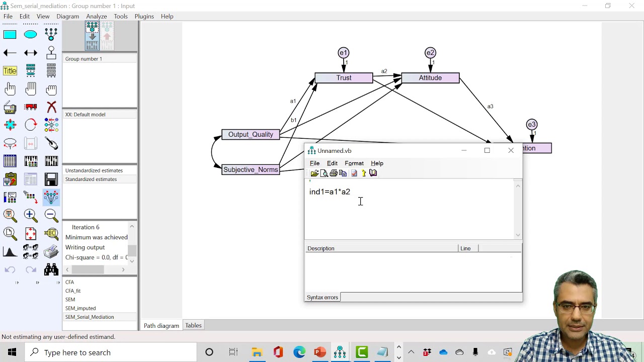Click the multiple-group analysis icon
Image resolution: width=644 pixels, height=362 pixels.
tap(31, 251)
